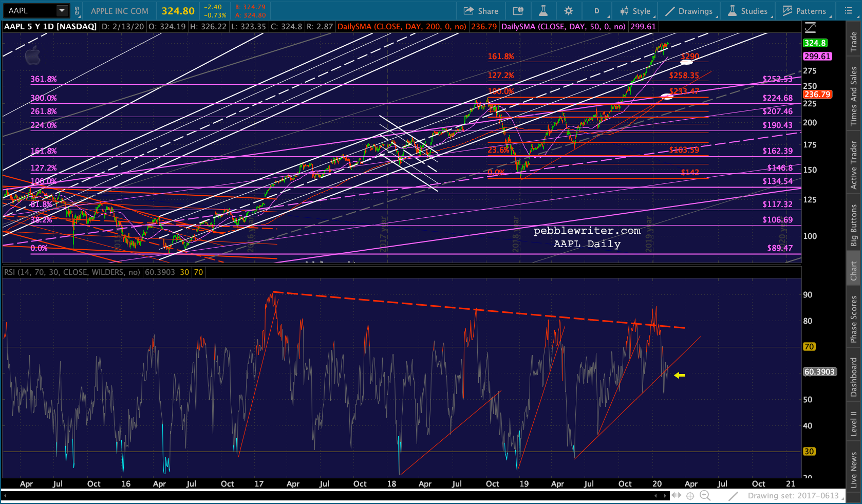Screen dimensions: 862x504
Task: Click the $224.68 price label
Action: [x=778, y=98]
